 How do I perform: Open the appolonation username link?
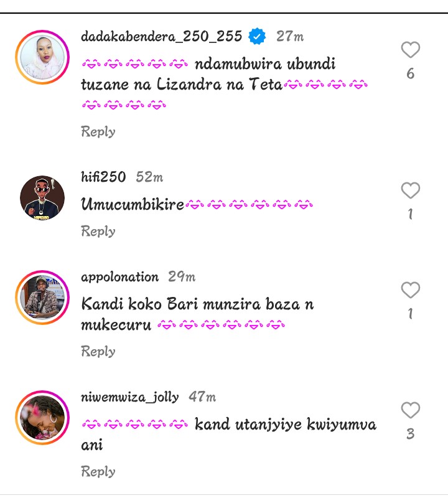[119, 276]
